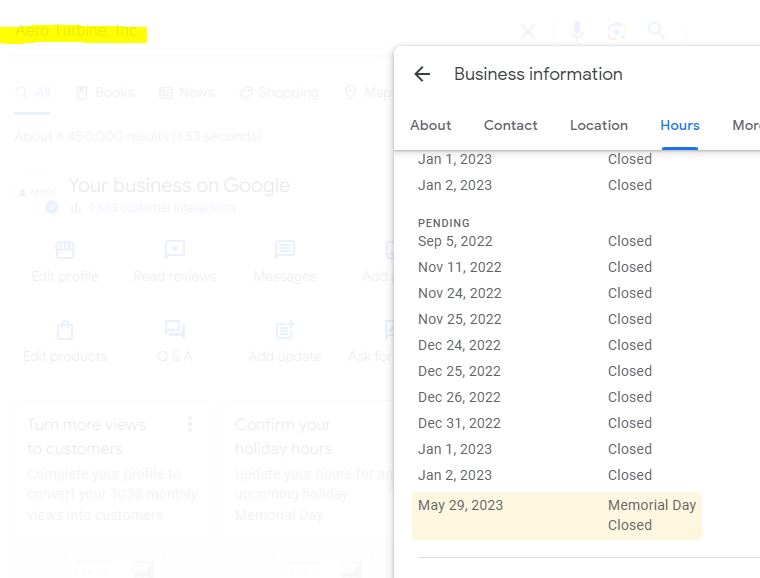
Task: Open Read reviews star icon
Action: point(175,250)
